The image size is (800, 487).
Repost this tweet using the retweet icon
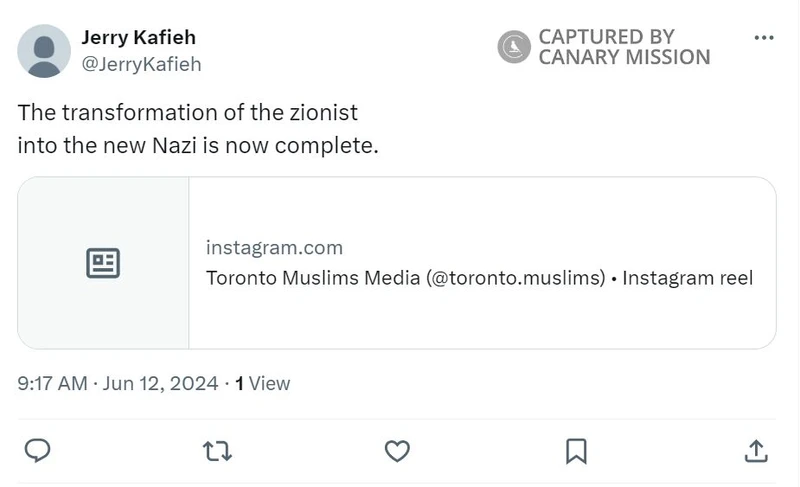(x=217, y=451)
